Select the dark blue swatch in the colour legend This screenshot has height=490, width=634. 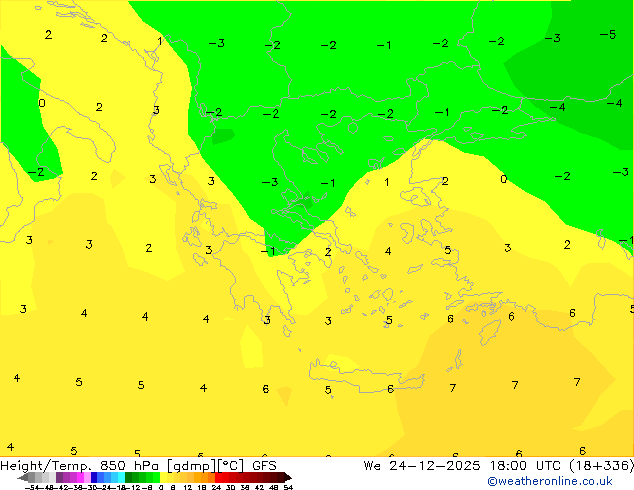[x=94, y=477]
